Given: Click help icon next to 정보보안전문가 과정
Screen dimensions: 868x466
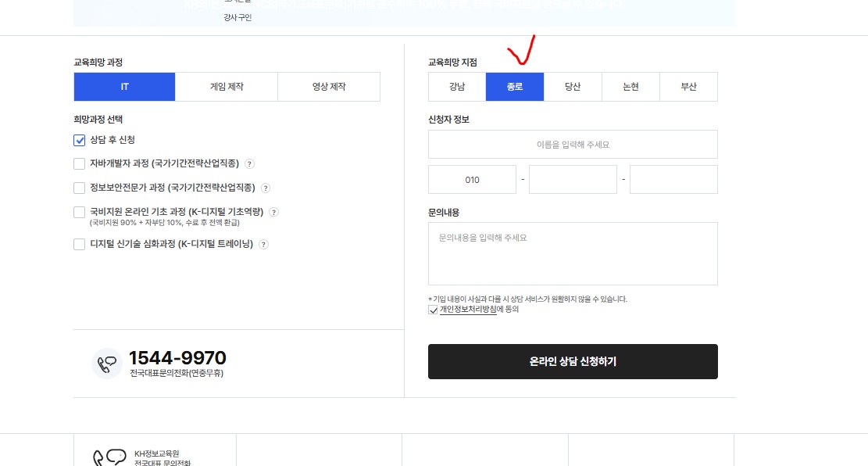Looking at the screenshot, I should (x=266, y=188).
